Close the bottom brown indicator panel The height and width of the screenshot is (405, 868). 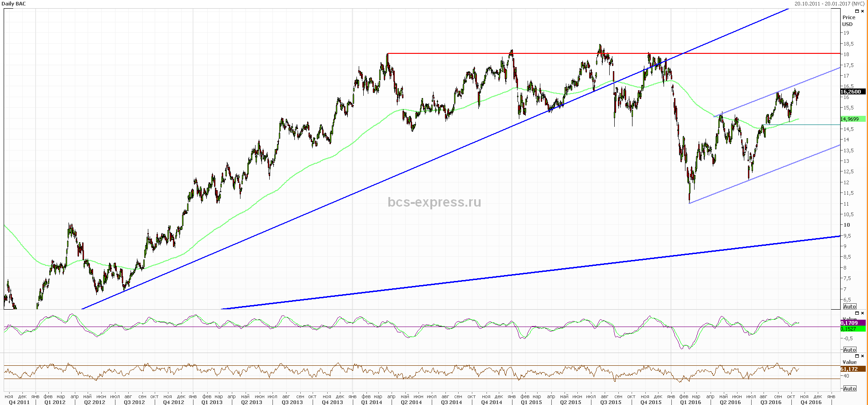click(862, 356)
